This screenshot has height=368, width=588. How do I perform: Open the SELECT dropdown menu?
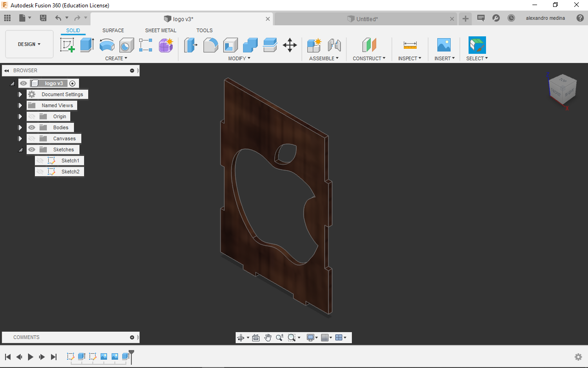tap(477, 58)
